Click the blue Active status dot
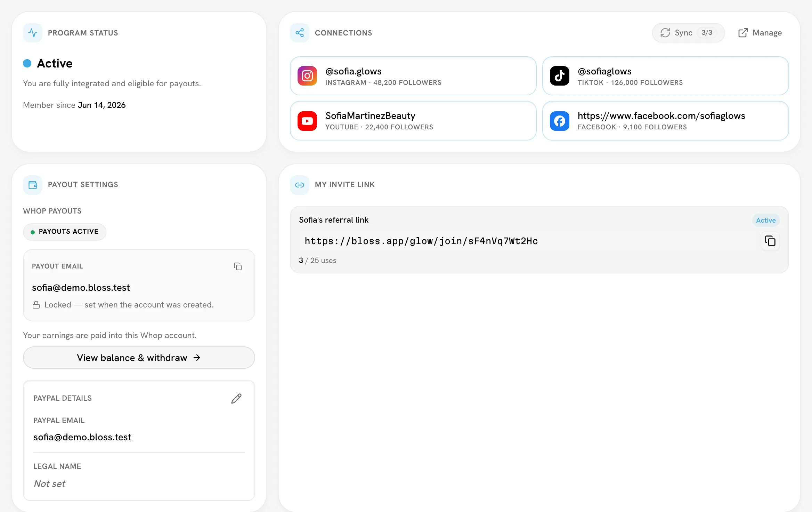812x512 pixels. (x=27, y=63)
